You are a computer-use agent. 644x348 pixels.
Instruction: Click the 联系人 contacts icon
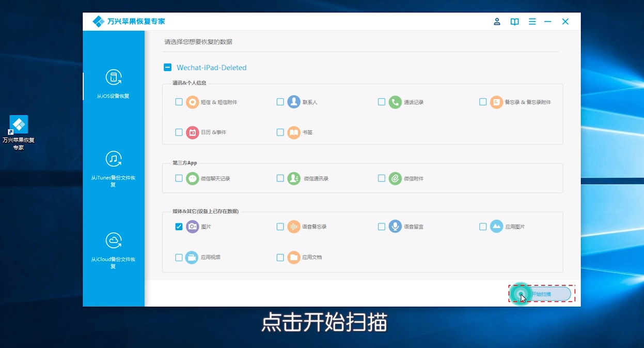293,102
